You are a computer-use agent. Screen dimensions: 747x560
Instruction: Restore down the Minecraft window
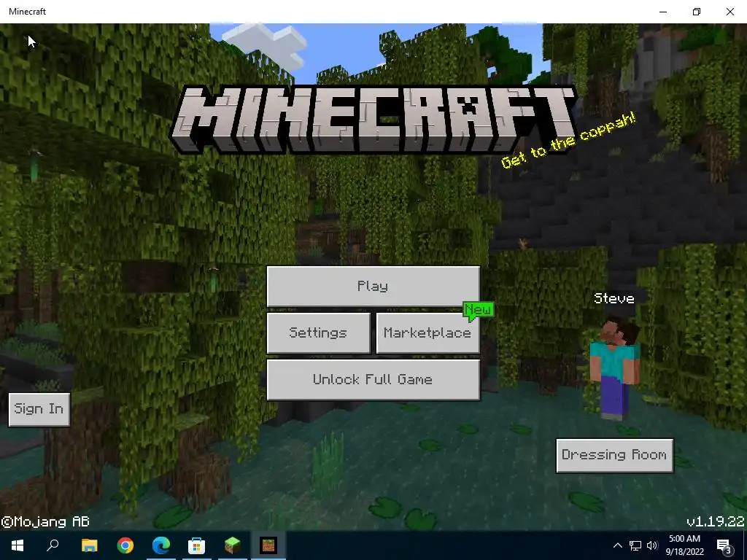(697, 12)
